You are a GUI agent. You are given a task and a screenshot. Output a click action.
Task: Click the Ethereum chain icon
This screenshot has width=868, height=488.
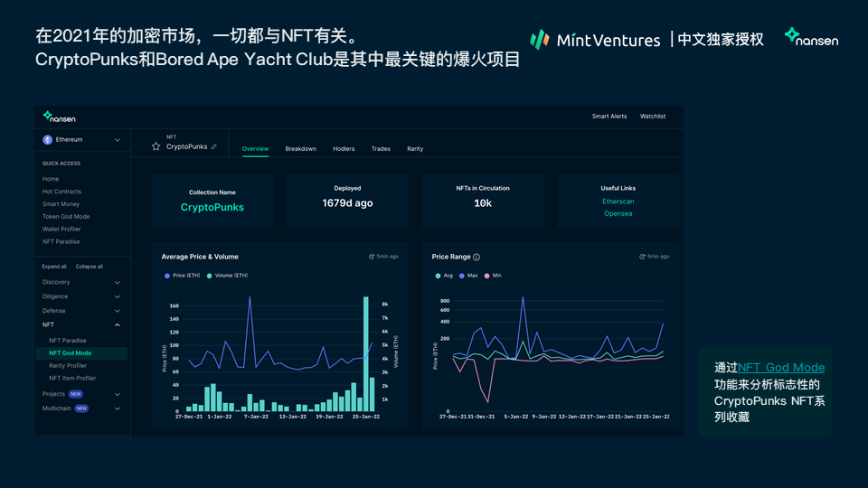tap(48, 140)
